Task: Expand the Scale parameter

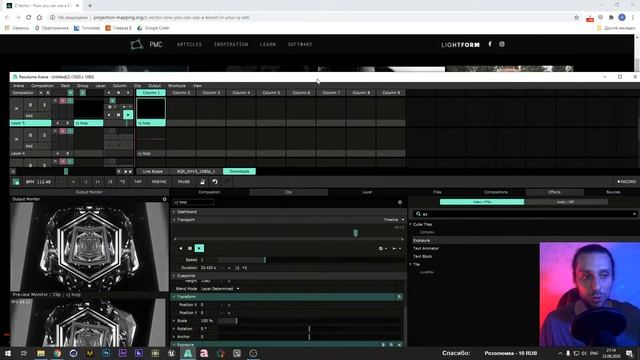Action: (x=174, y=321)
